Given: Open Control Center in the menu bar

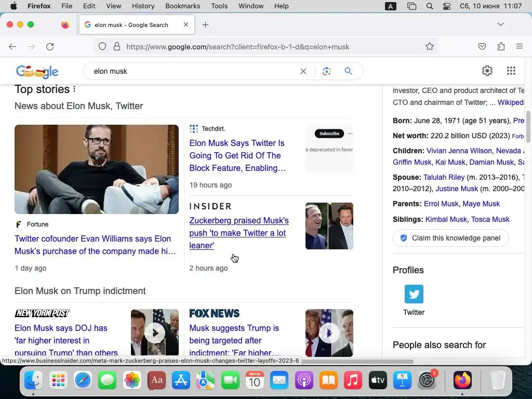Looking at the screenshot, I should pyautogui.click(x=446, y=6).
